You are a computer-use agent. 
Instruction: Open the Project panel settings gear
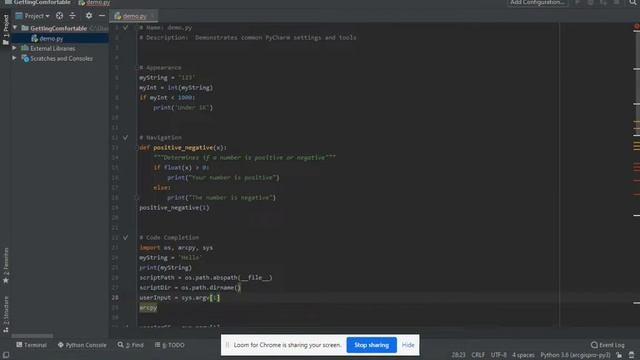coord(89,16)
